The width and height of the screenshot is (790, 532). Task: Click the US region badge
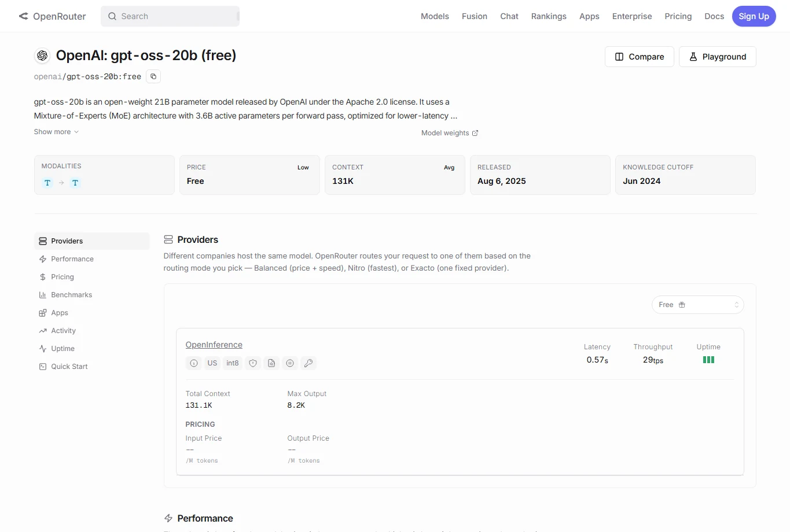pos(212,363)
